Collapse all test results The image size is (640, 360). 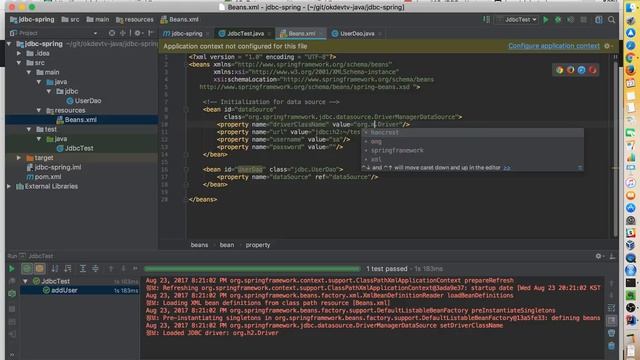(x=95, y=269)
